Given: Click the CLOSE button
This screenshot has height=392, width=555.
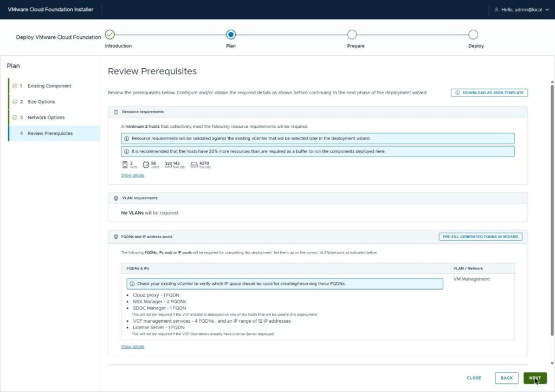Looking at the screenshot, I should [x=474, y=378].
